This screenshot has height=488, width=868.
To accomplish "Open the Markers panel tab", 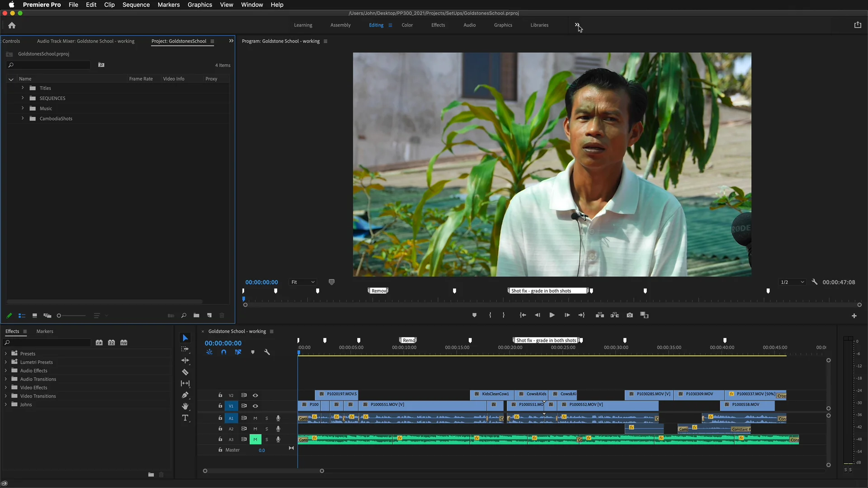I will click(45, 331).
